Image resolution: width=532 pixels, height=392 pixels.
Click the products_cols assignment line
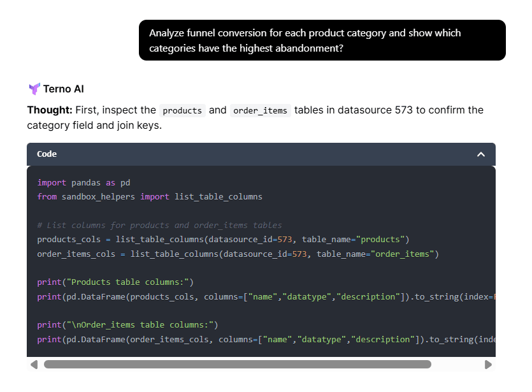pyautogui.click(x=223, y=240)
